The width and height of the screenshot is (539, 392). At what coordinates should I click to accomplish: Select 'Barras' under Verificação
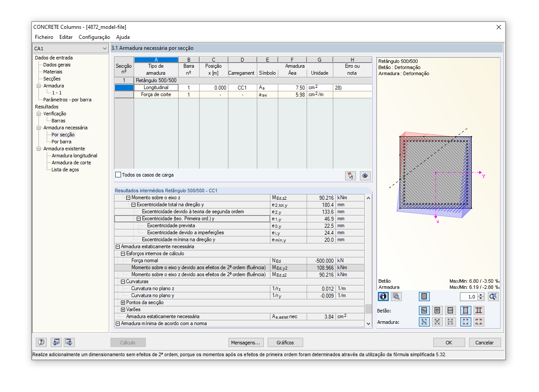pyautogui.click(x=59, y=121)
